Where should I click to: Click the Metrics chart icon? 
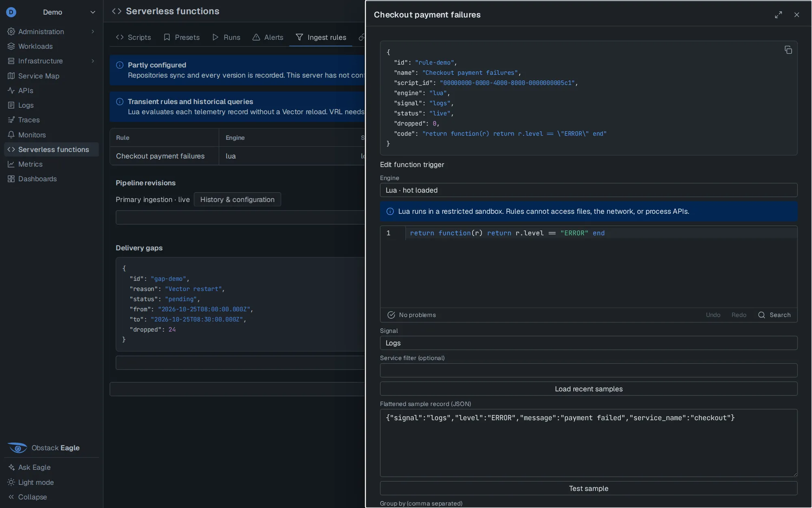tap(11, 164)
